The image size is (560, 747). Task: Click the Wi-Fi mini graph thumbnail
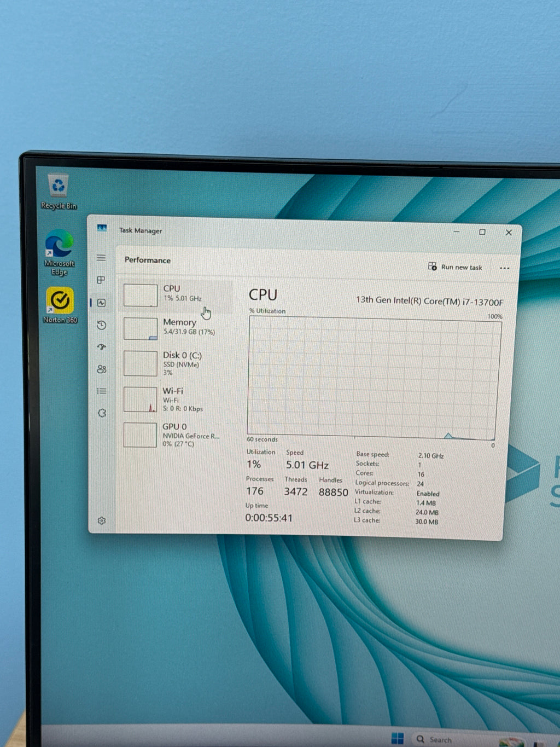141,399
